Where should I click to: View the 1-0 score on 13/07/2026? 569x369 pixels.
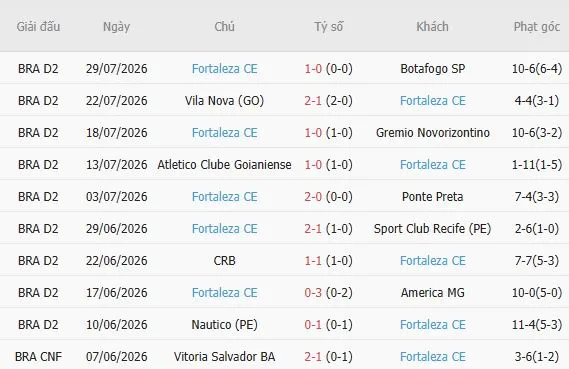[x=313, y=165]
